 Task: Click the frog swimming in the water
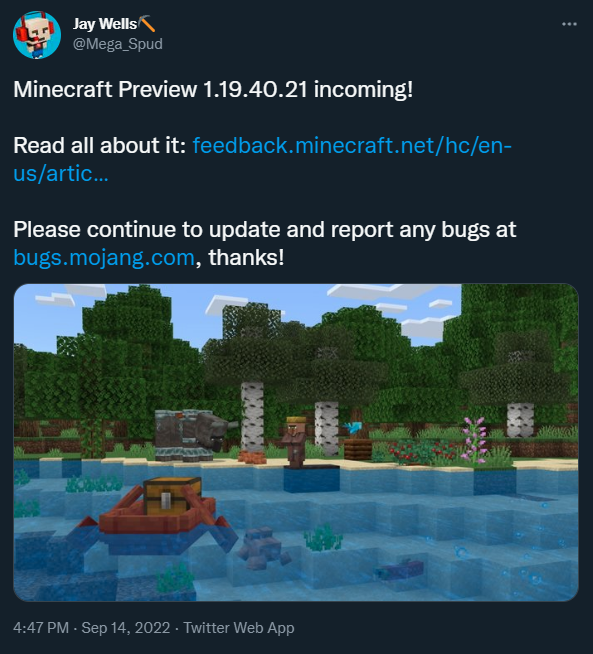[263, 547]
